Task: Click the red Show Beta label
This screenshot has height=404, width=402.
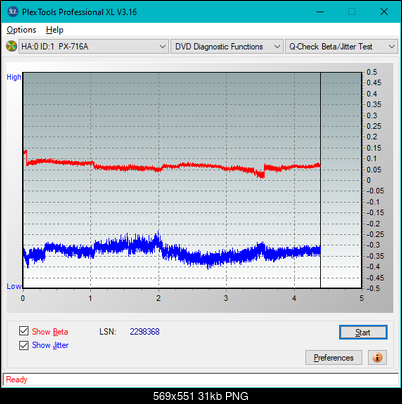Action: [x=50, y=332]
